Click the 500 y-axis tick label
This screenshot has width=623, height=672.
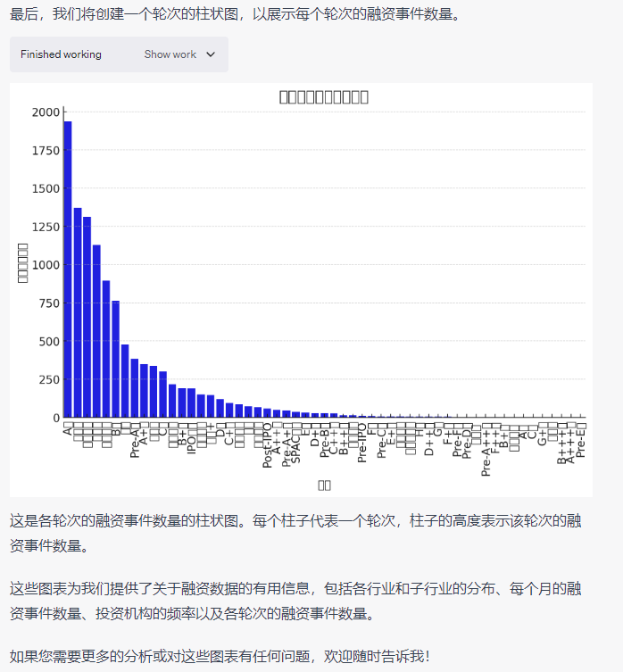point(48,342)
